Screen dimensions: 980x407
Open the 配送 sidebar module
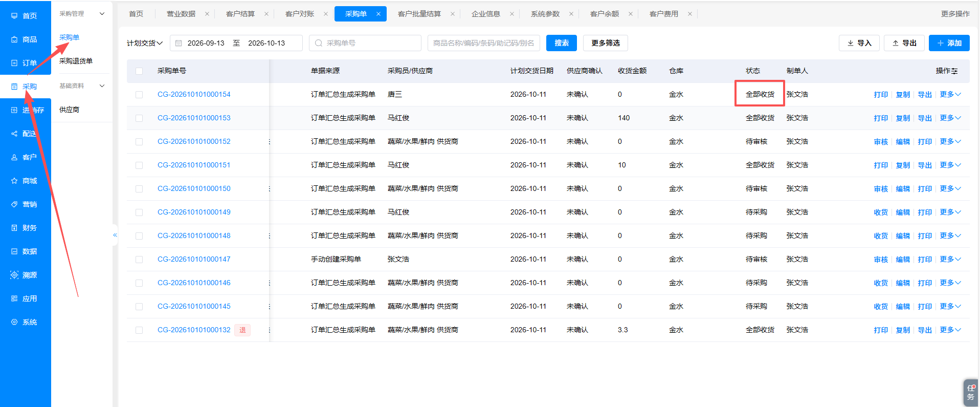tap(25, 134)
